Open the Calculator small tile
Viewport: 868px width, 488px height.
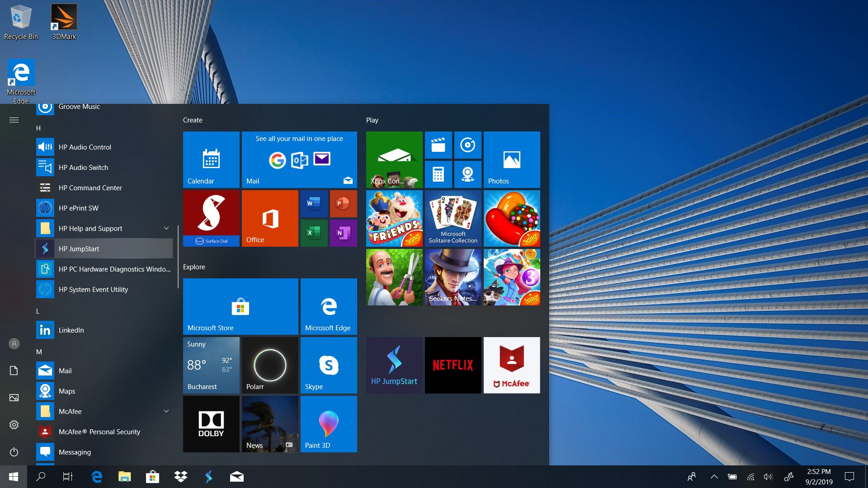click(x=438, y=174)
